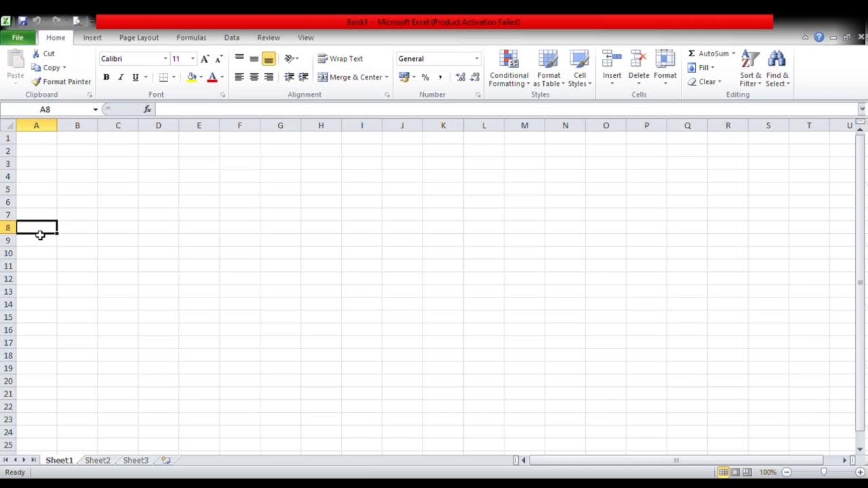
Task: Apply percent style
Action: [x=425, y=77]
